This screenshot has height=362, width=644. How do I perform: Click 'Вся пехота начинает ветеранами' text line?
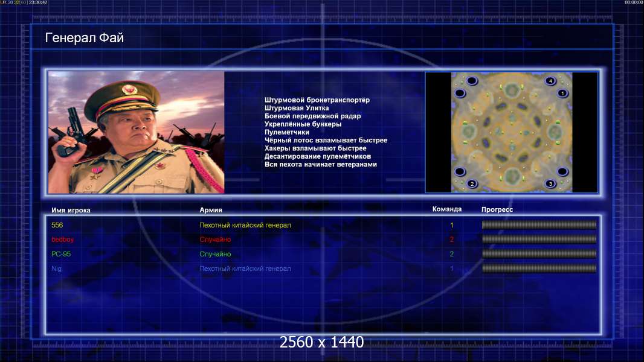pyautogui.click(x=321, y=164)
